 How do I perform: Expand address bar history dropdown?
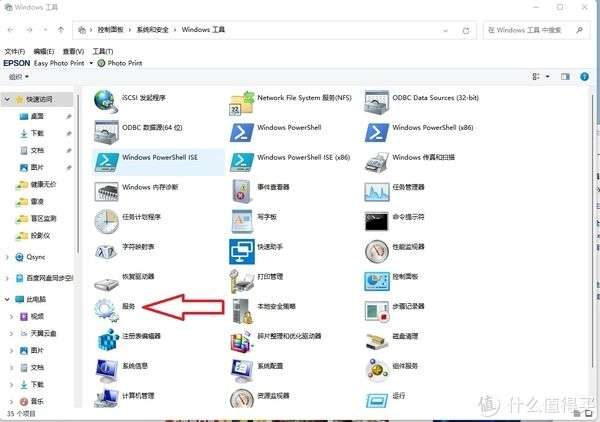pyautogui.click(x=445, y=30)
